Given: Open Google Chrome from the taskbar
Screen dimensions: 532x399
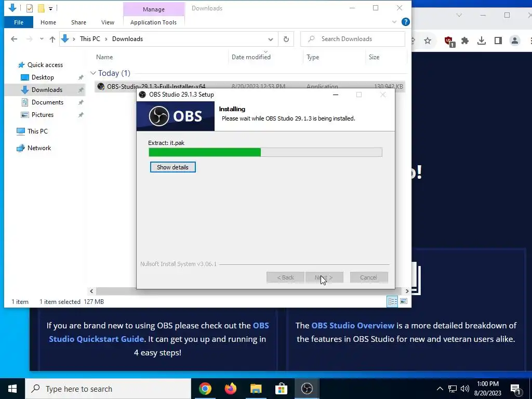Looking at the screenshot, I should click(205, 389).
